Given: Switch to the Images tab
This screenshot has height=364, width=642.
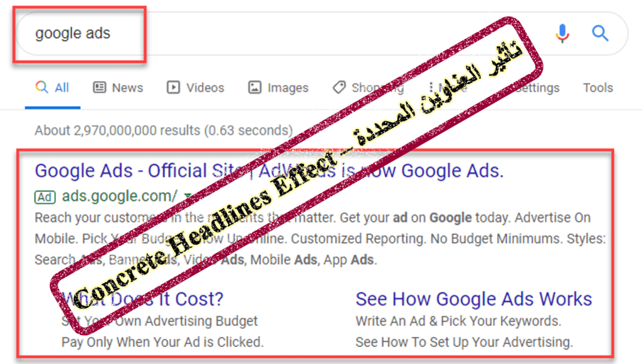Looking at the screenshot, I should (278, 88).
